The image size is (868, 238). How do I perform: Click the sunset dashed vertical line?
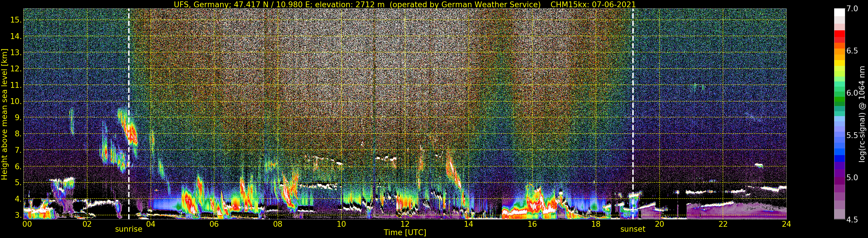click(x=633, y=114)
